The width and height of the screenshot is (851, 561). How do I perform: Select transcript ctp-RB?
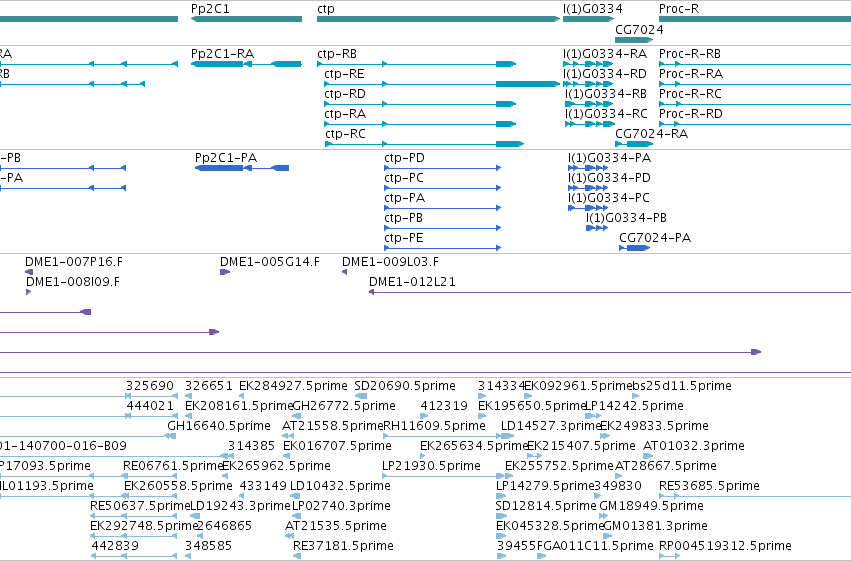coord(417,64)
